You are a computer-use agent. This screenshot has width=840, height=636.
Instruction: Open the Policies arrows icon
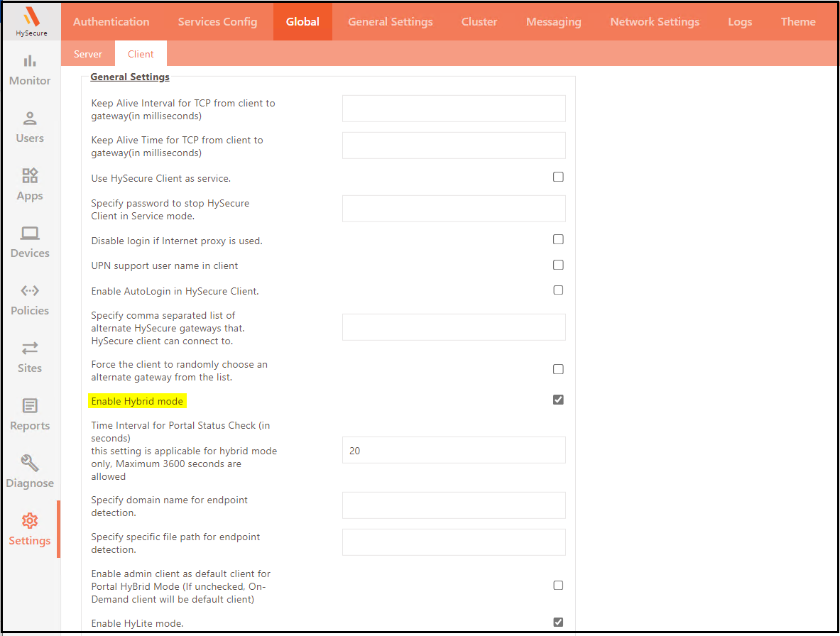(30, 291)
